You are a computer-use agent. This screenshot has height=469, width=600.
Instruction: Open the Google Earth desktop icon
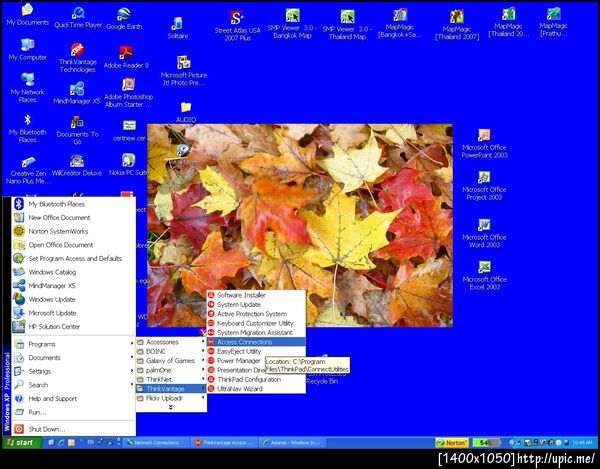pyautogui.click(x=124, y=18)
